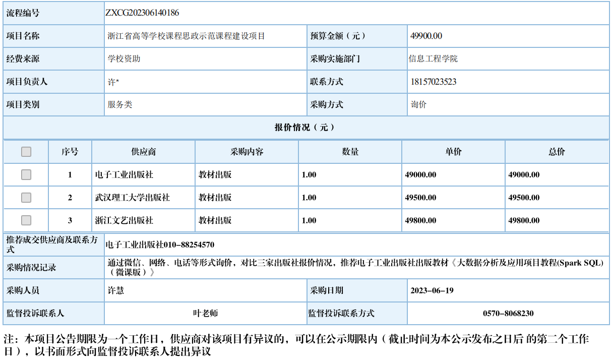Click the 采购内容 column header
Image resolution: width=612 pixels, height=364 pixels.
pyautogui.click(x=247, y=152)
